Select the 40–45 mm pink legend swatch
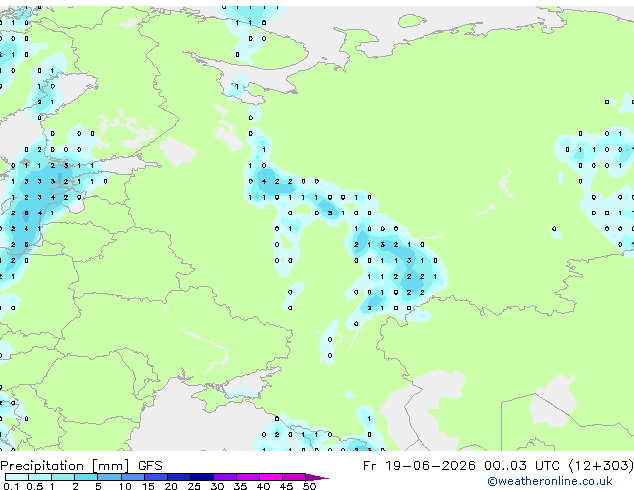 pyautogui.click(x=271, y=477)
